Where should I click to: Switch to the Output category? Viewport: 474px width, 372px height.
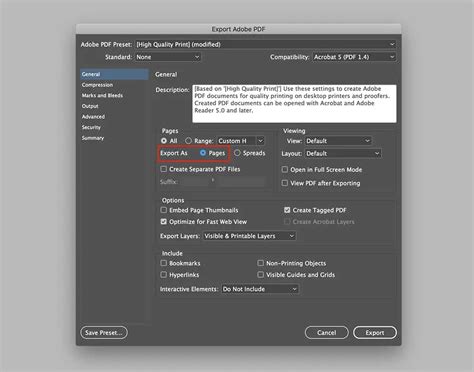tap(90, 106)
